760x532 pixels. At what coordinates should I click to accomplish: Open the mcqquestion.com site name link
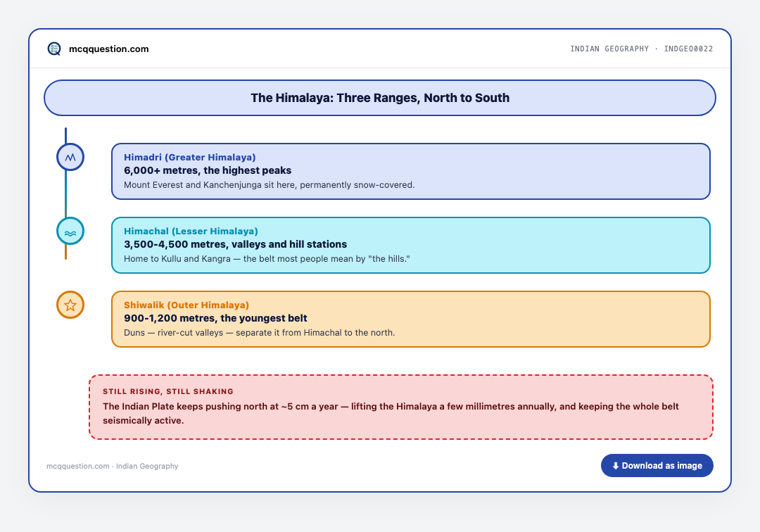click(108, 49)
